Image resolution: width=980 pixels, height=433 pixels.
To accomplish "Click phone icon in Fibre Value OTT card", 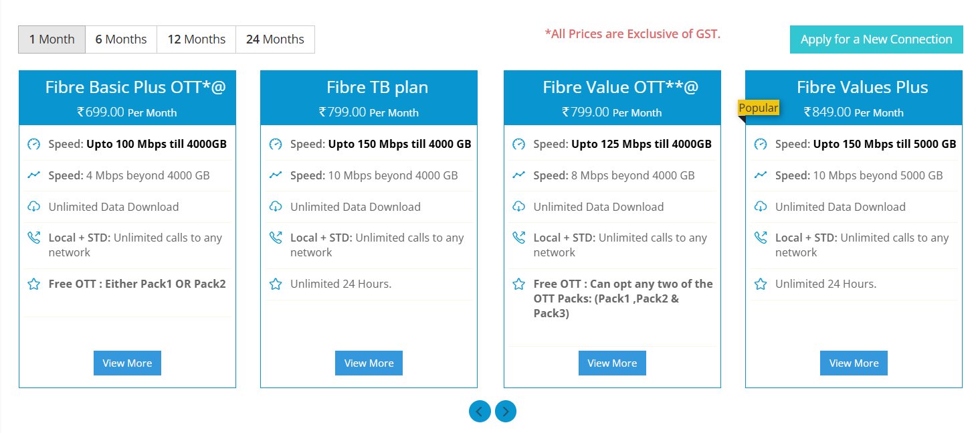I will 518,238.
